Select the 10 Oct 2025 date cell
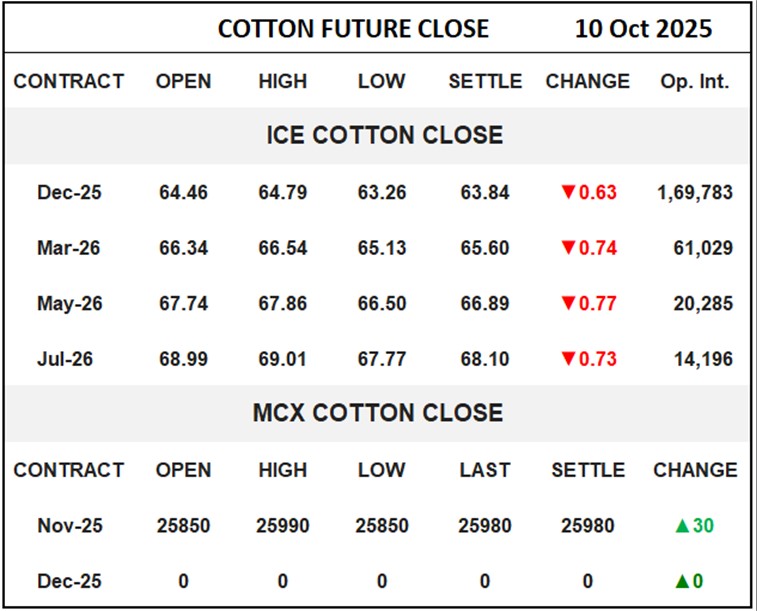 [643, 29]
